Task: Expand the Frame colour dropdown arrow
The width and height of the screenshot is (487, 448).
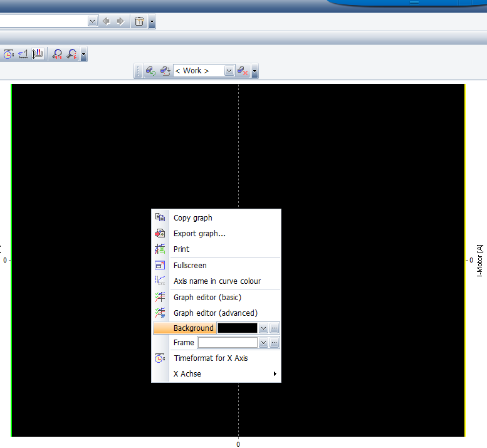Action: click(x=263, y=343)
